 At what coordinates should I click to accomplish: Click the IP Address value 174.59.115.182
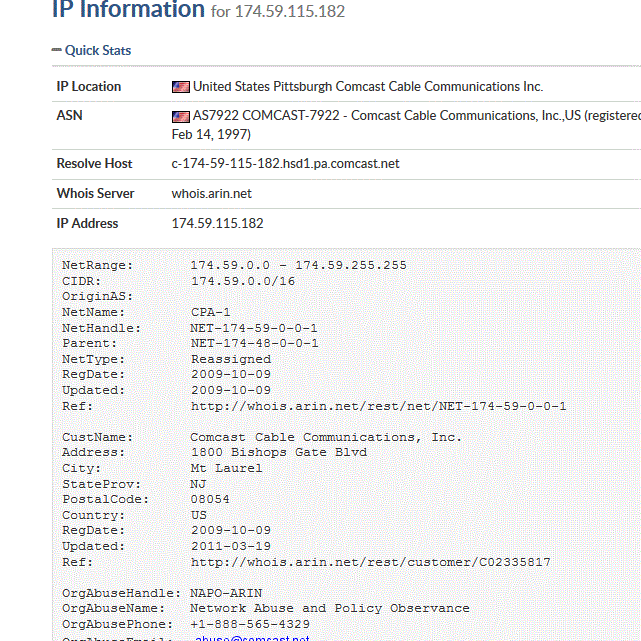pyautogui.click(x=217, y=223)
